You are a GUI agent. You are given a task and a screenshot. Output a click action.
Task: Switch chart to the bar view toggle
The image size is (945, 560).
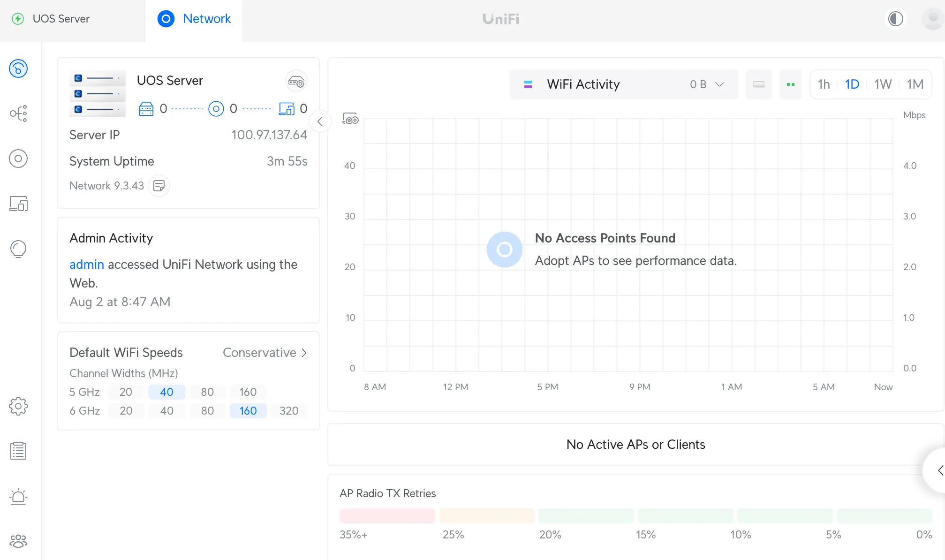pyautogui.click(x=759, y=84)
